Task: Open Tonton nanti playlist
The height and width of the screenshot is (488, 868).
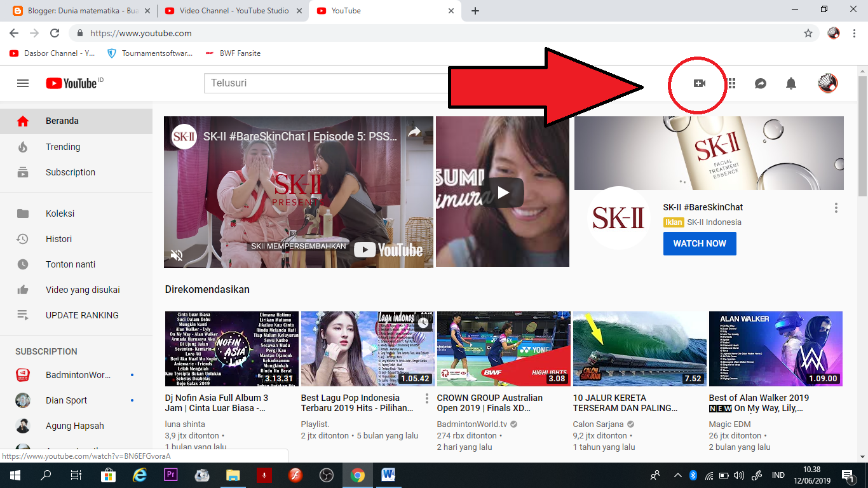Action: pos(67,264)
